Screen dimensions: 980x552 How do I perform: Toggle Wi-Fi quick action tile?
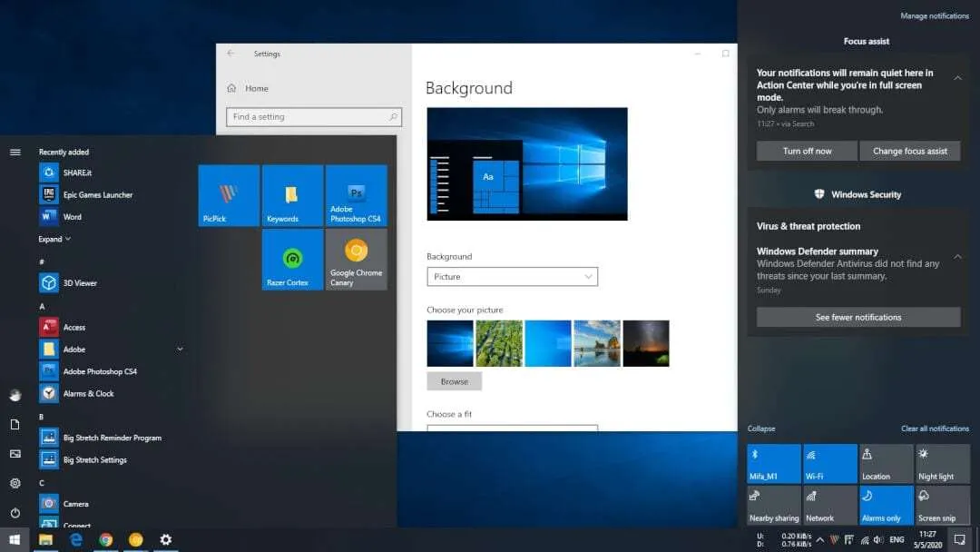tap(830, 463)
